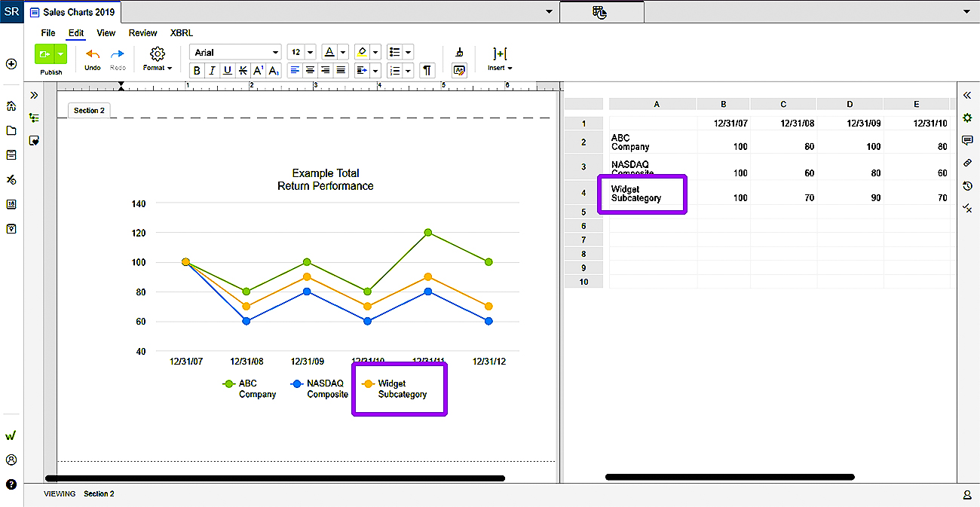Click the document outline tree icon
This screenshot has height=507, width=980.
34,118
